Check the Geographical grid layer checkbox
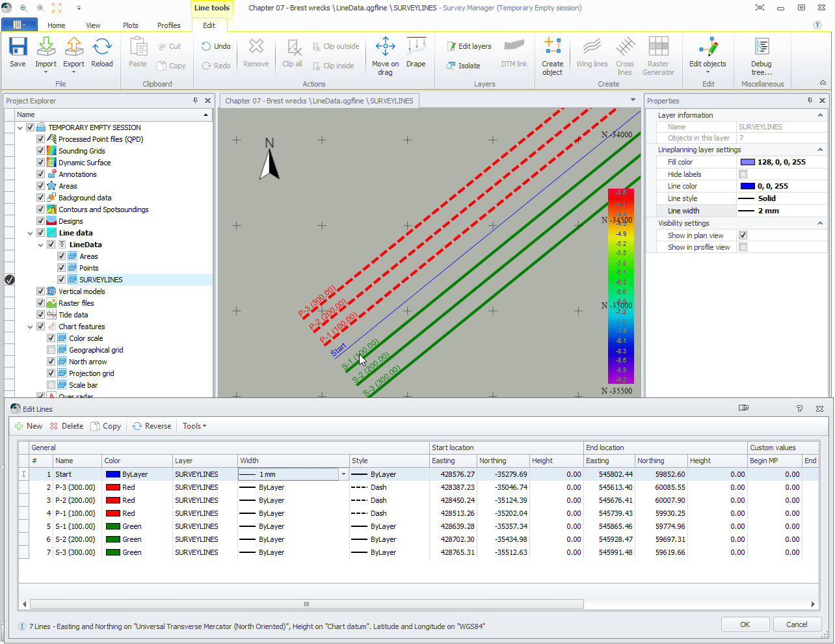The image size is (835, 644). [51, 350]
